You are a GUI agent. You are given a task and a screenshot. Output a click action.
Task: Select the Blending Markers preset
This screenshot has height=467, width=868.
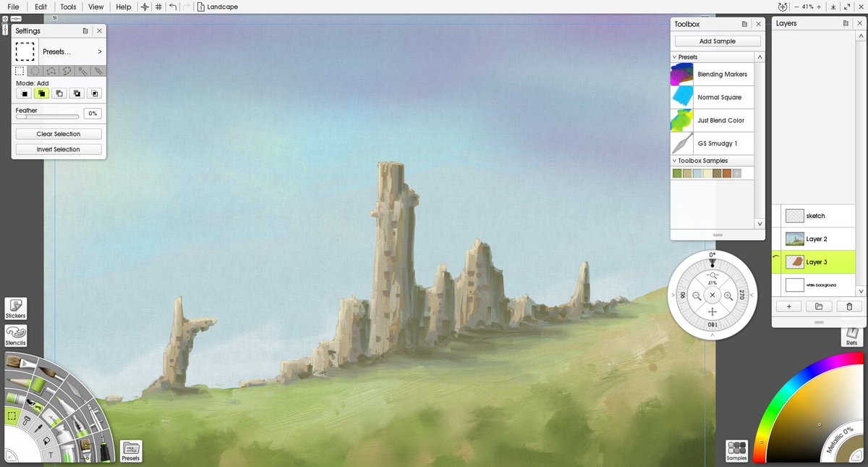(x=712, y=75)
